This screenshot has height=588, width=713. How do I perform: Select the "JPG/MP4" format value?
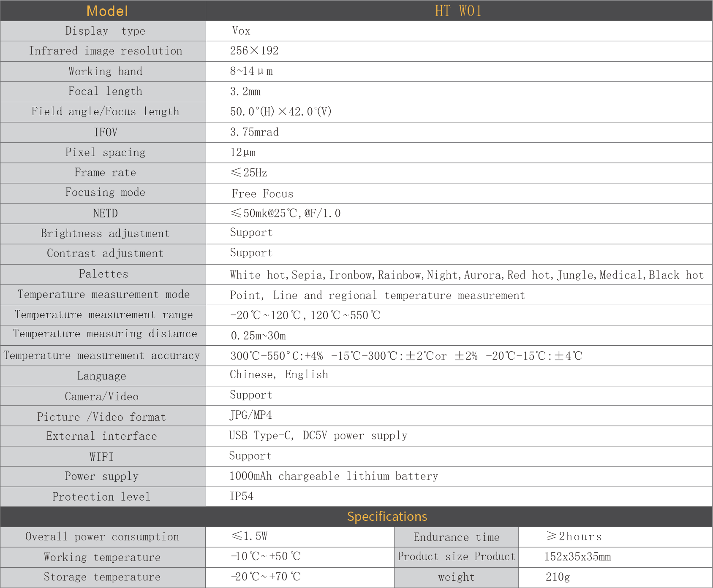pos(251,415)
